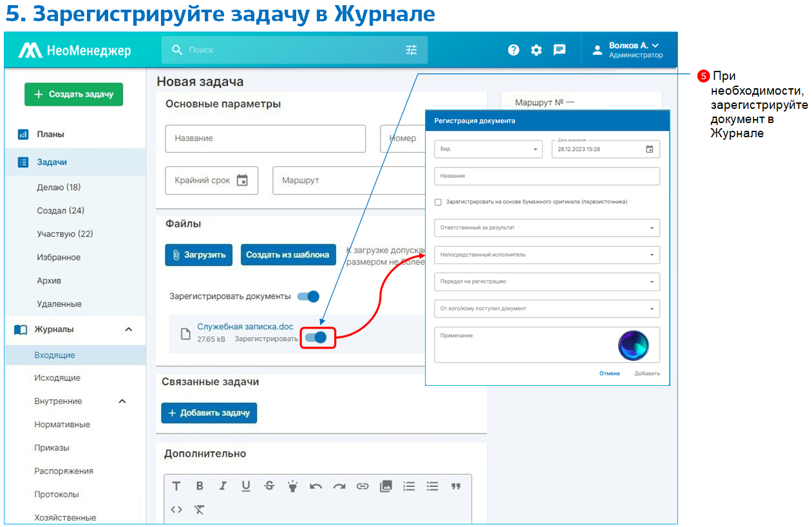Click the Название field in the dialog
Screen dimensions: 812x527
click(x=547, y=176)
